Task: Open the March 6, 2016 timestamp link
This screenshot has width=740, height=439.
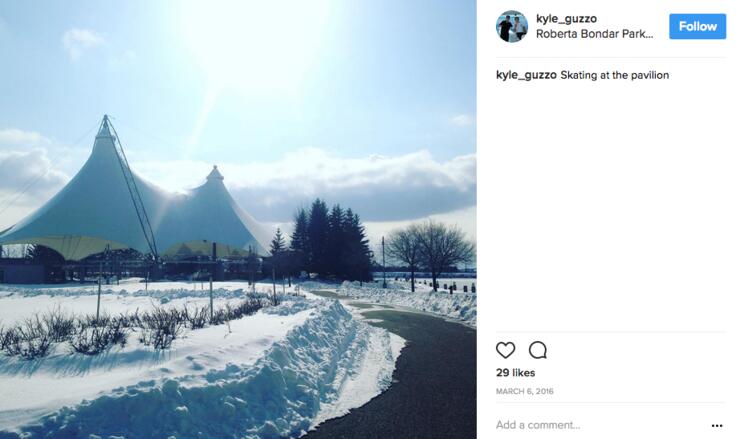Action: [x=525, y=391]
